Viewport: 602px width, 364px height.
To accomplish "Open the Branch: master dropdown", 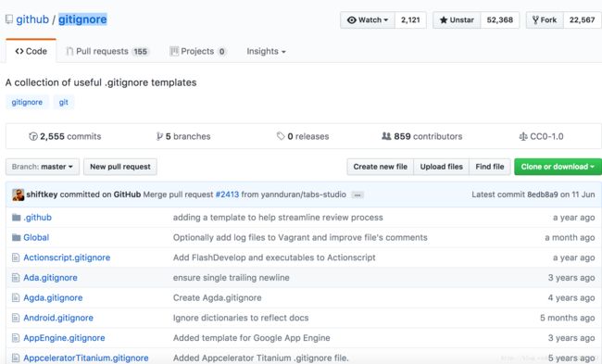I will (43, 167).
